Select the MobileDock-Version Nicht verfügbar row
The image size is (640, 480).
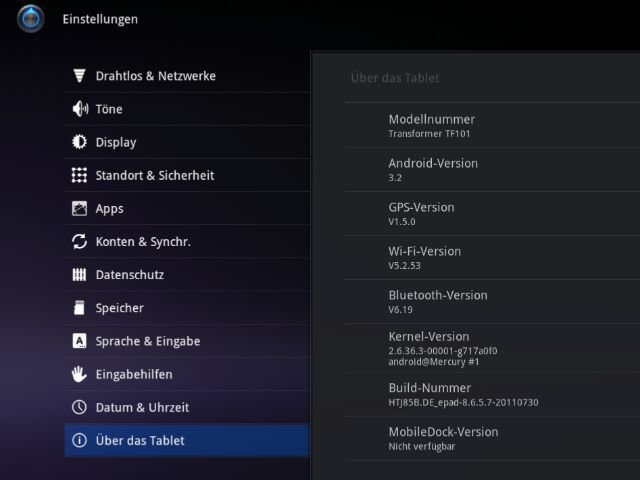click(492, 439)
